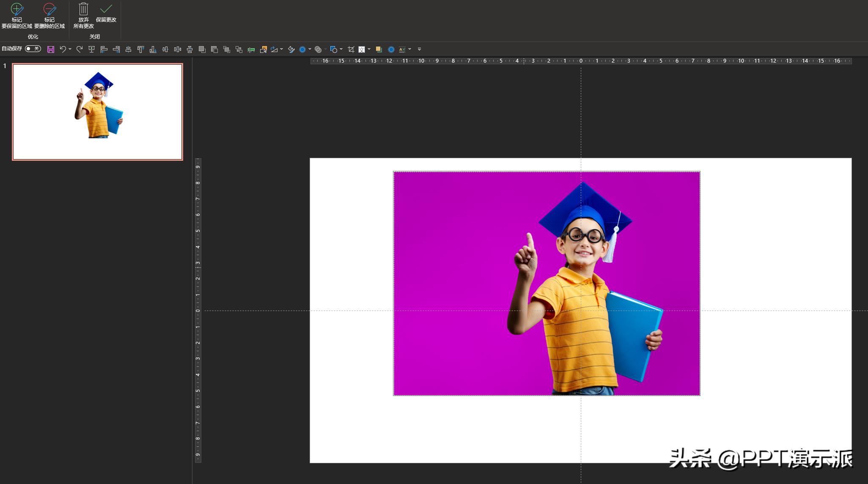The height and width of the screenshot is (484, 868).
Task: Open the Rotate objects dropdown arrow
Action: pos(281,49)
